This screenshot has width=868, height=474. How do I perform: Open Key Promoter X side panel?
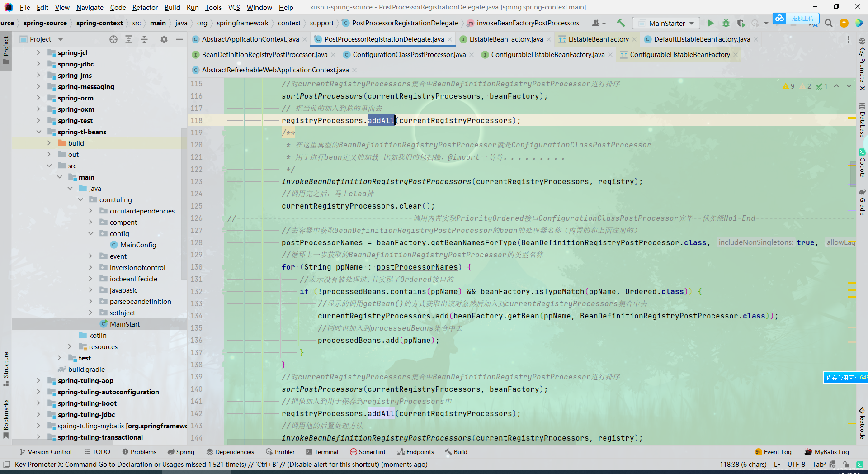(x=862, y=65)
